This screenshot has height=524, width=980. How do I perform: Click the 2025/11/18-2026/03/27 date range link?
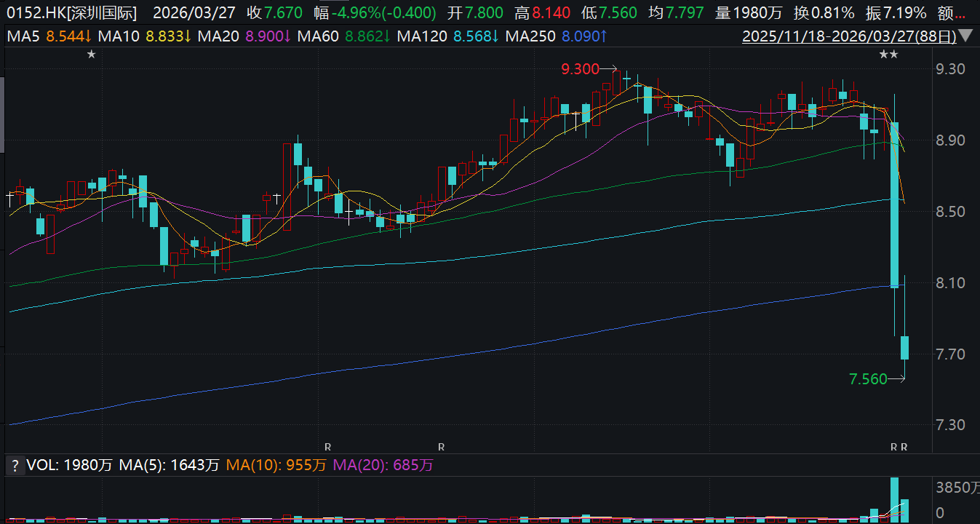click(x=848, y=36)
